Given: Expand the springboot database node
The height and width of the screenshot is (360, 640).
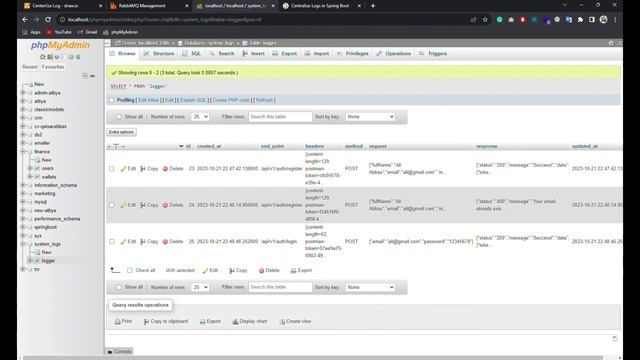Looking at the screenshot, I should click(23, 227).
